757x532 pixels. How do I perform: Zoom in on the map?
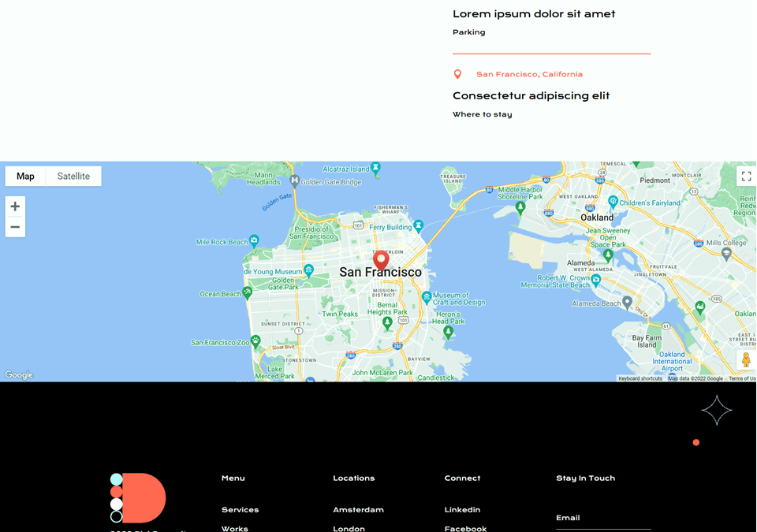[x=15, y=206]
